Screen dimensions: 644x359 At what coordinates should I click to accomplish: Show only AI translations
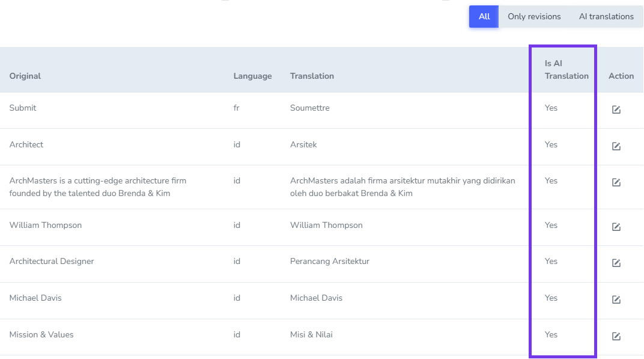click(606, 17)
